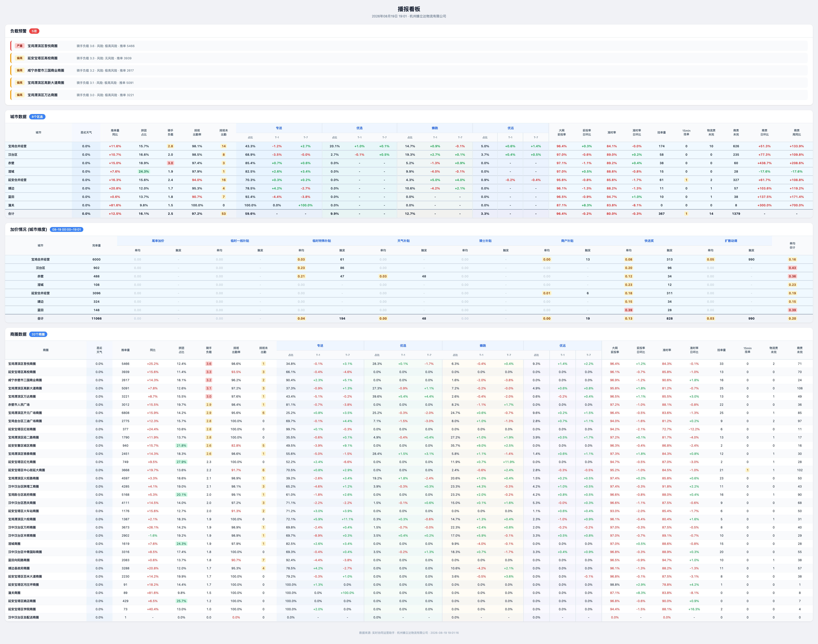Click 蜂跑 group header in 城市数据 table
The width and height of the screenshot is (818, 644).
click(435, 128)
